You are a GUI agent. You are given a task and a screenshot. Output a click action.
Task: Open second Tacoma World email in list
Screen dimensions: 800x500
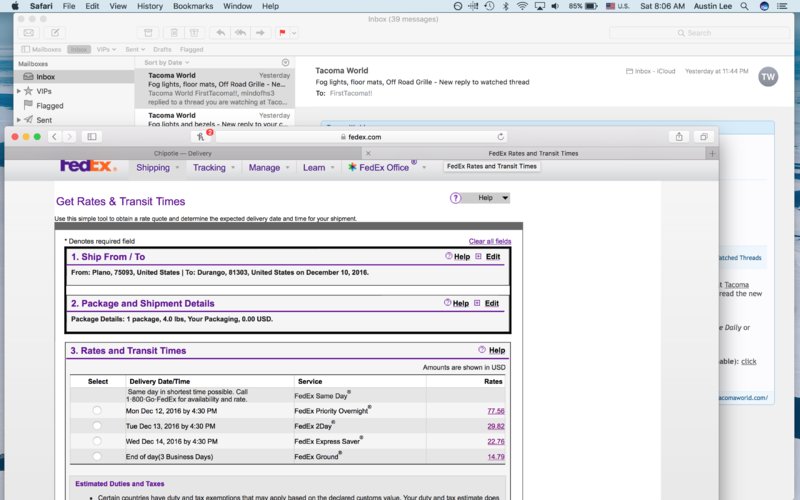215,118
